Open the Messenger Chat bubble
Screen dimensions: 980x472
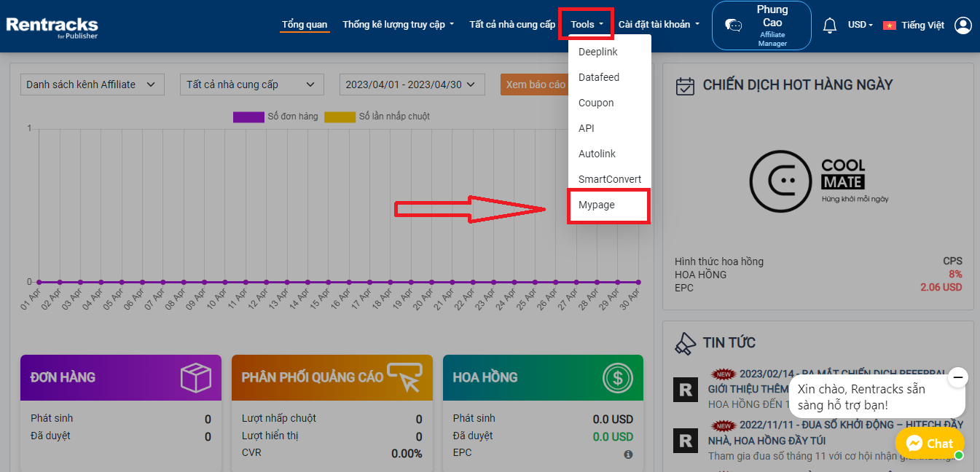click(x=930, y=443)
